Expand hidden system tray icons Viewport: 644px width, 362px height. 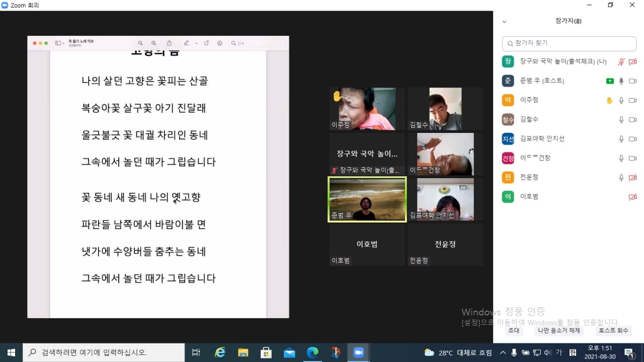coord(503,352)
